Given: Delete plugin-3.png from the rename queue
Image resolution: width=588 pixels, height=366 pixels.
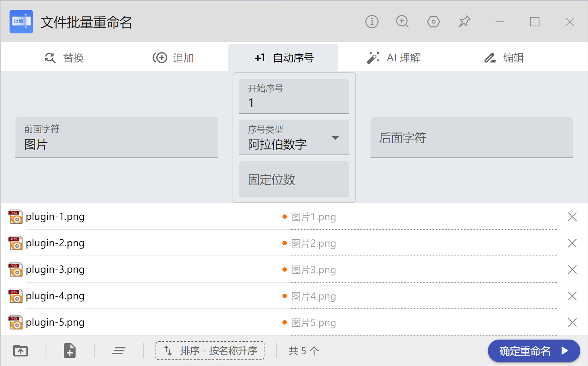Looking at the screenshot, I should [x=572, y=269].
